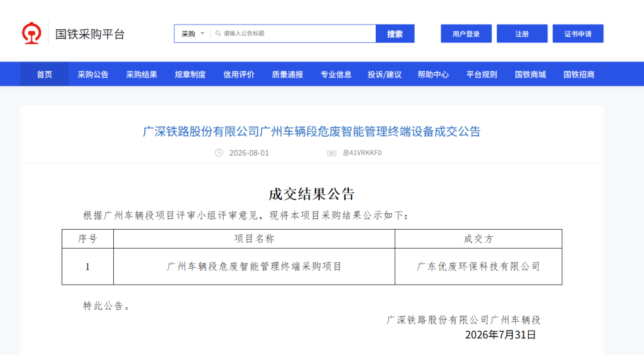Screen dimensions: 644x355
Task: Go to the 首页 nav tab
Action: [x=44, y=75]
